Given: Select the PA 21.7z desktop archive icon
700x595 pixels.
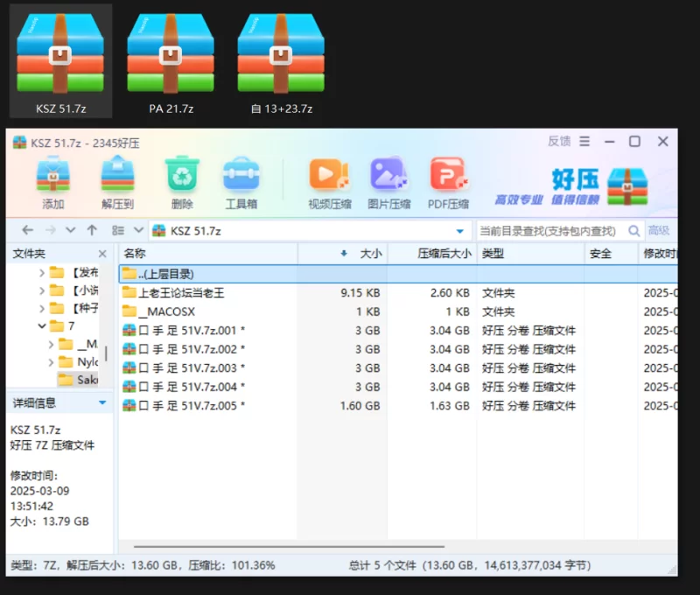Looking at the screenshot, I should pos(171,61).
